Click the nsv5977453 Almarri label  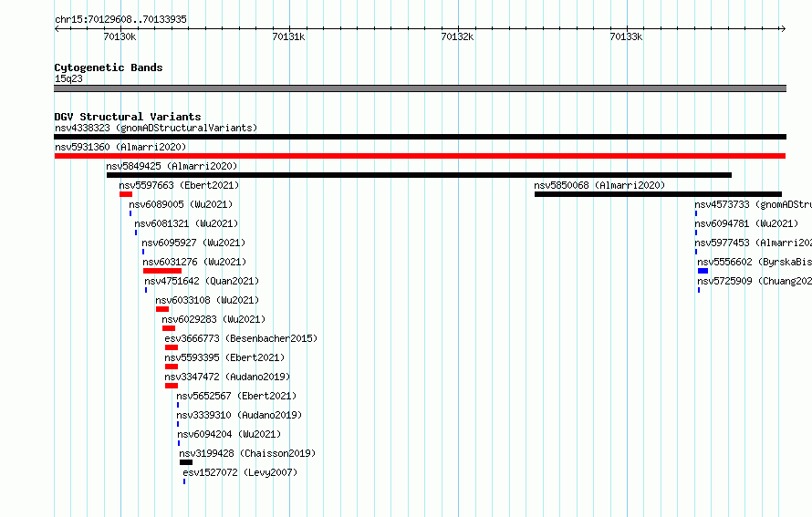coord(753,243)
